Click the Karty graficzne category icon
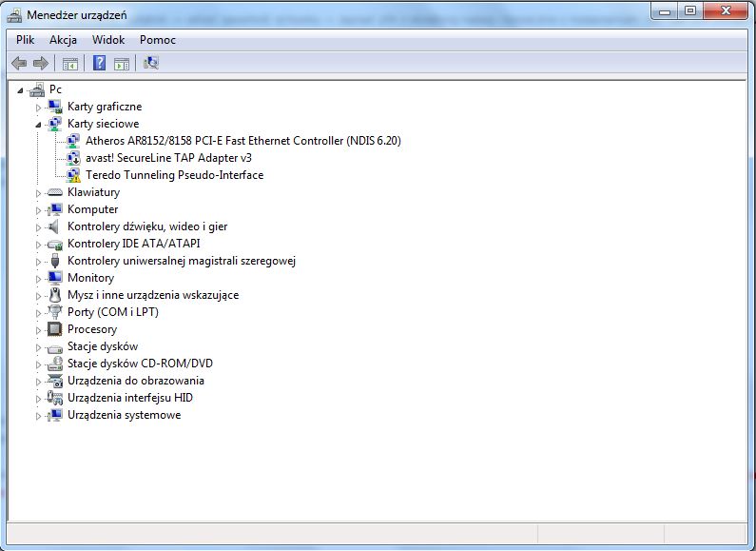756x551 pixels. pyautogui.click(x=55, y=107)
